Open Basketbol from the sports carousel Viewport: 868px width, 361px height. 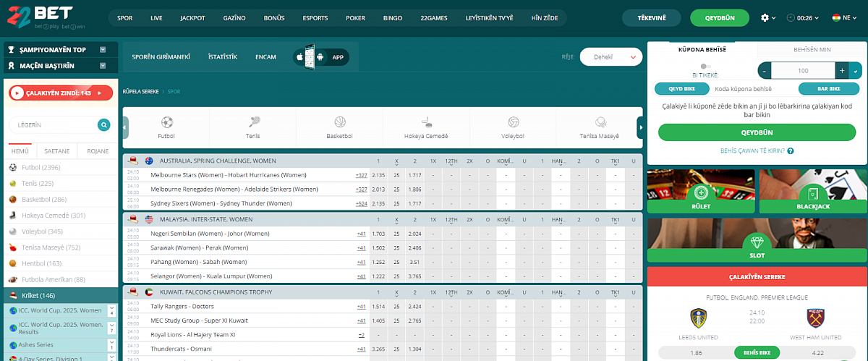point(340,122)
